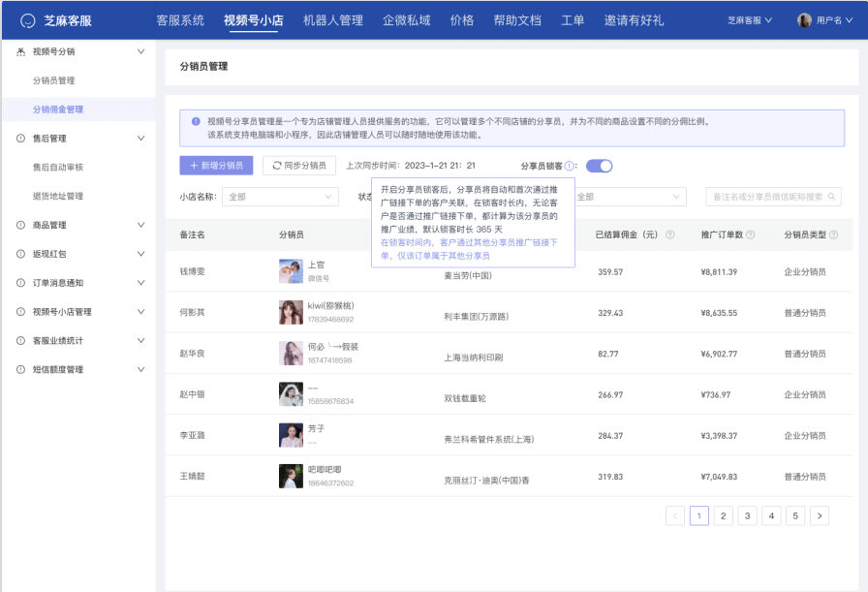
Task: Click the 钱博雯 remark name
Action: click(192, 271)
